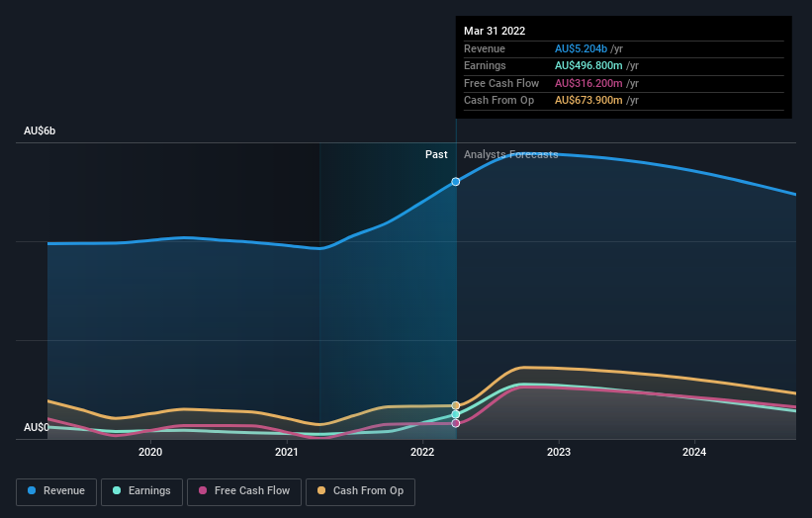Screen dimensions: 812x518
Task: Toggle the Cash From Op legend button
Action: [360, 491]
